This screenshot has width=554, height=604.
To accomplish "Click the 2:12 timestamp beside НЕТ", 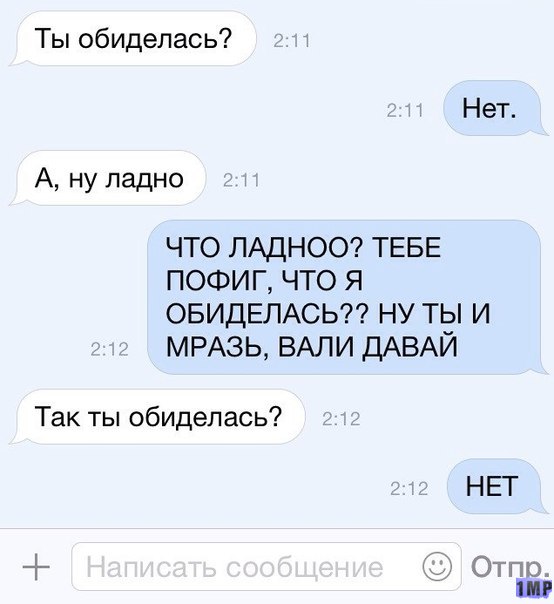I will (x=409, y=489).
